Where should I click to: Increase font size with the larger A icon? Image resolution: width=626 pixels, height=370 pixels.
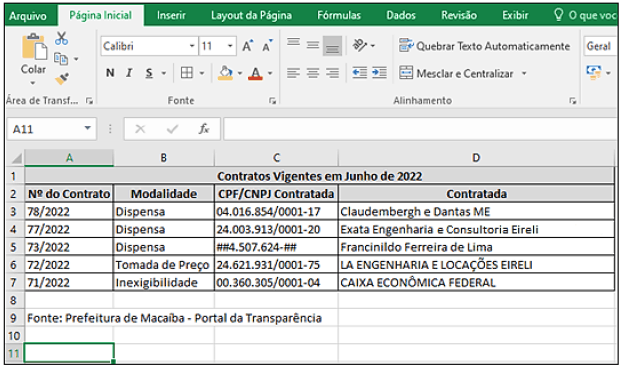coord(248,46)
